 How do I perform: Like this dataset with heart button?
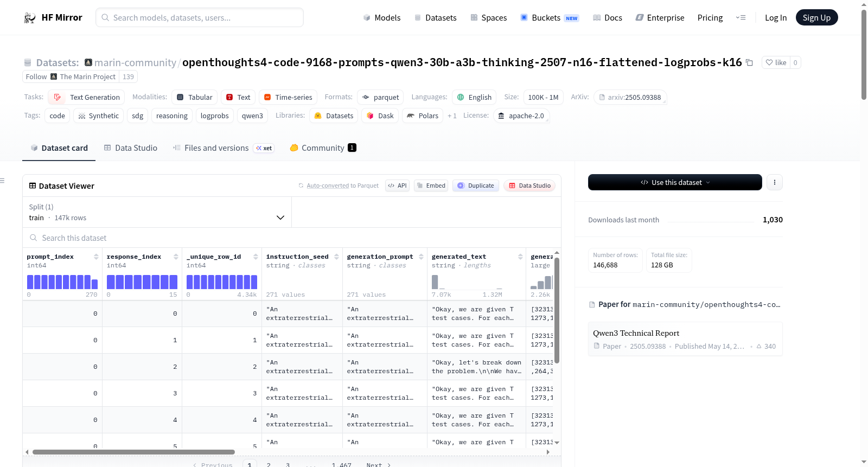(776, 62)
